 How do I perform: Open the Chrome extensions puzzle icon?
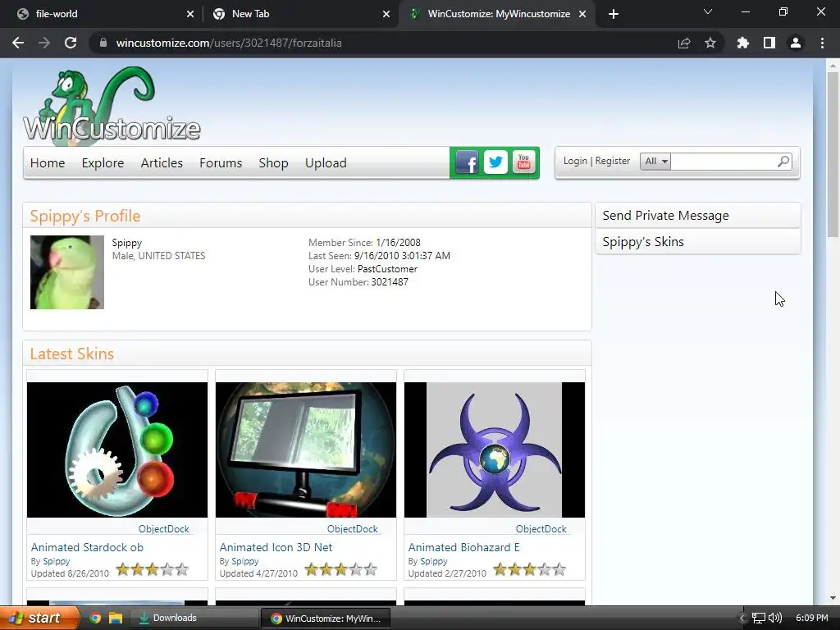[742, 43]
